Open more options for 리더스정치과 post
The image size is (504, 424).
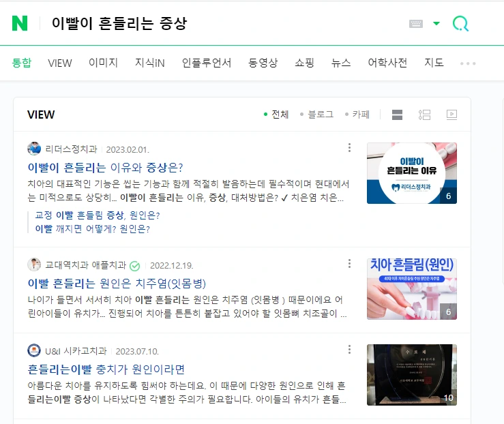(349, 148)
